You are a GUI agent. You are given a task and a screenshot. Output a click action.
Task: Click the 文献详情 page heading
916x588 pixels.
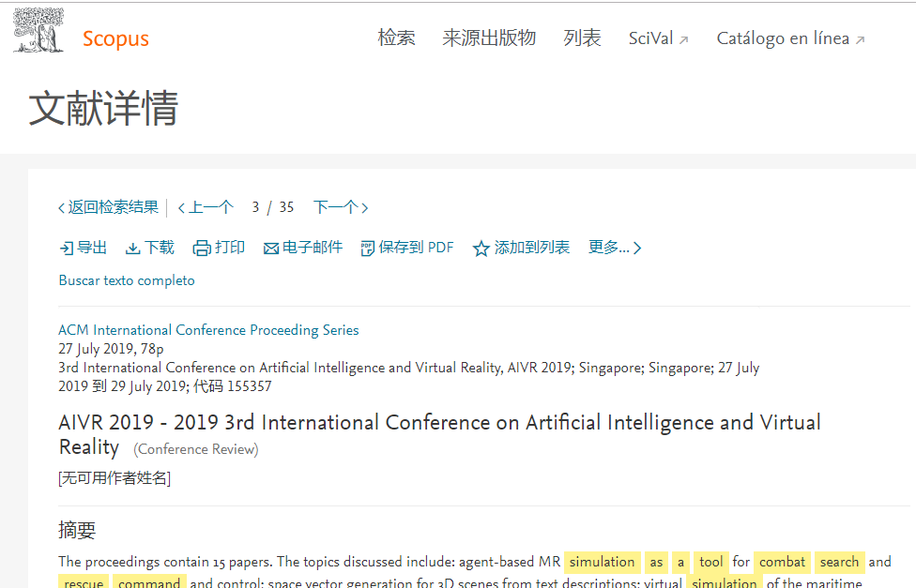point(103,108)
